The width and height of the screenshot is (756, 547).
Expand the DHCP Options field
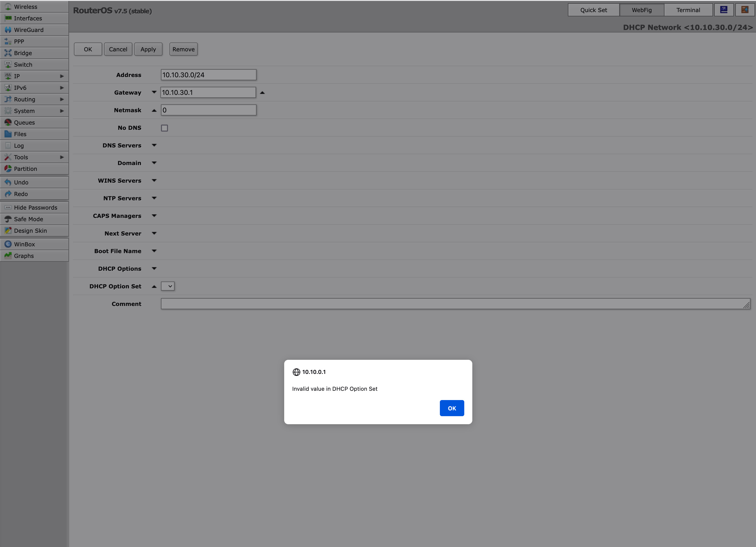154,268
